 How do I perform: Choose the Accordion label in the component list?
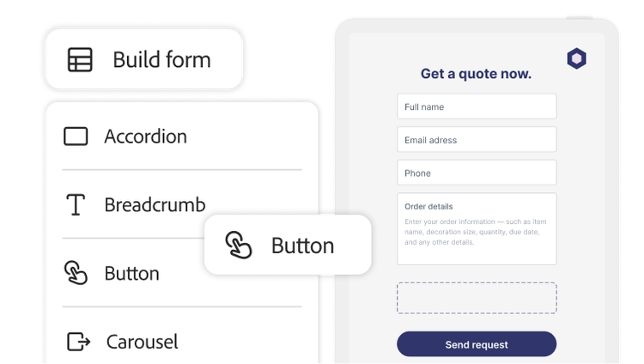tap(145, 136)
